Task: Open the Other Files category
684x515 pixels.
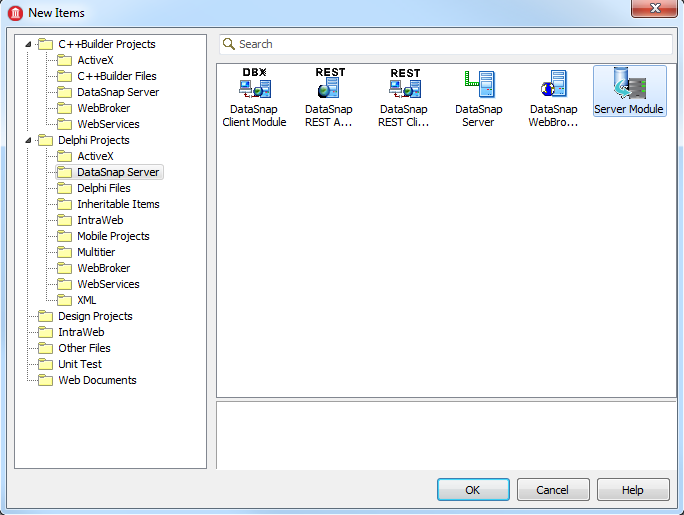Action: coord(84,348)
